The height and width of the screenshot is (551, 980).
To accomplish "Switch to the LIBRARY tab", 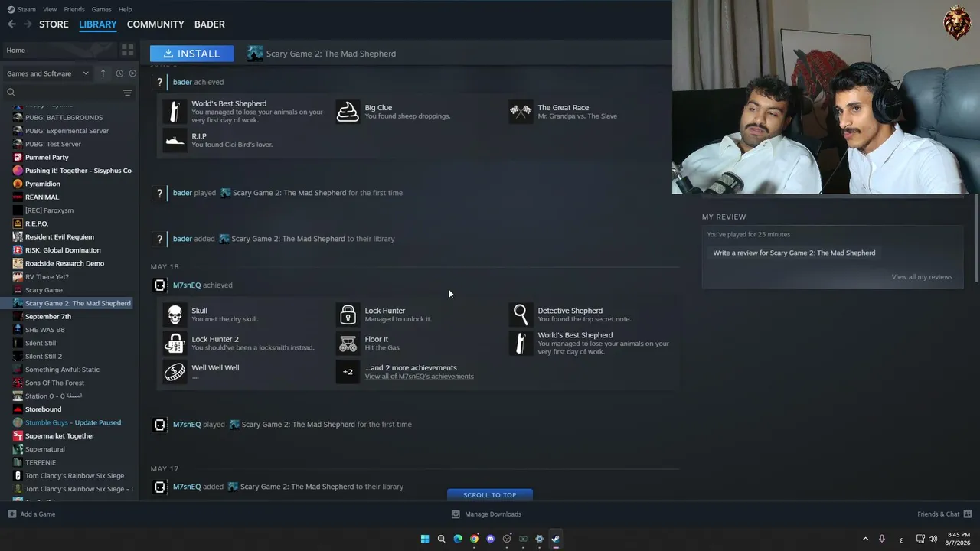I will [98, 24].
